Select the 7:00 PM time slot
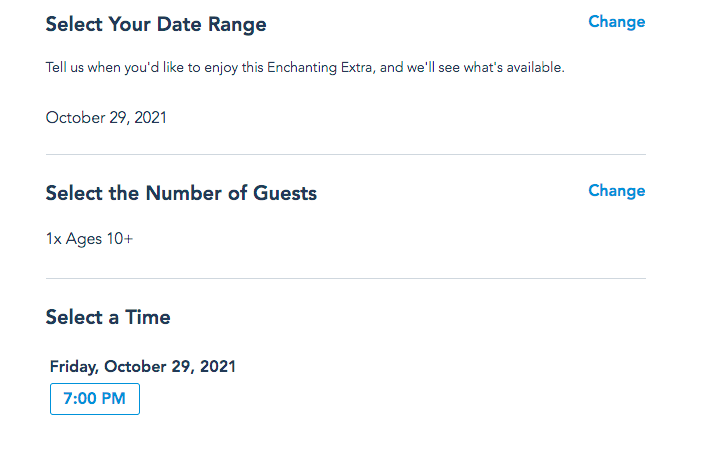This screenshot has width=718, height=453. (x=95, y=399)
